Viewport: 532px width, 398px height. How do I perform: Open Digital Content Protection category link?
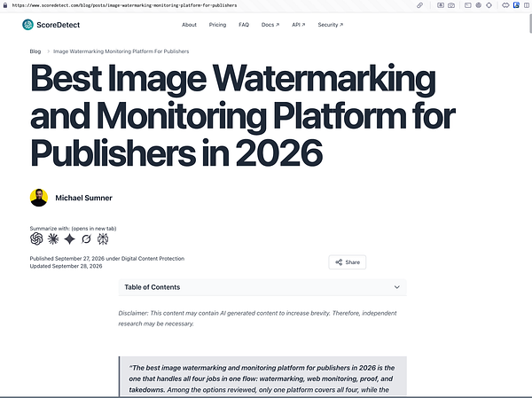click(153, 259)
